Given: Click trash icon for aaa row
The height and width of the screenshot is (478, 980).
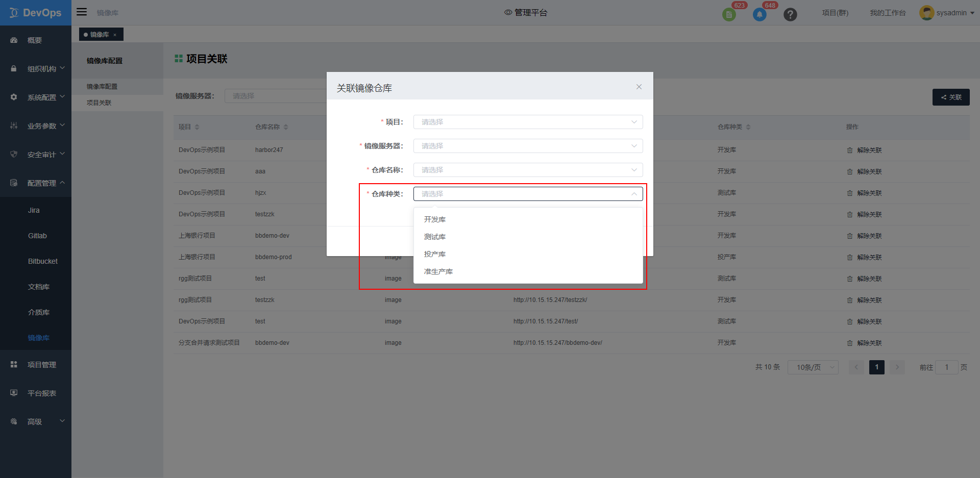Looking at the screenshot, I should [850, 171].
